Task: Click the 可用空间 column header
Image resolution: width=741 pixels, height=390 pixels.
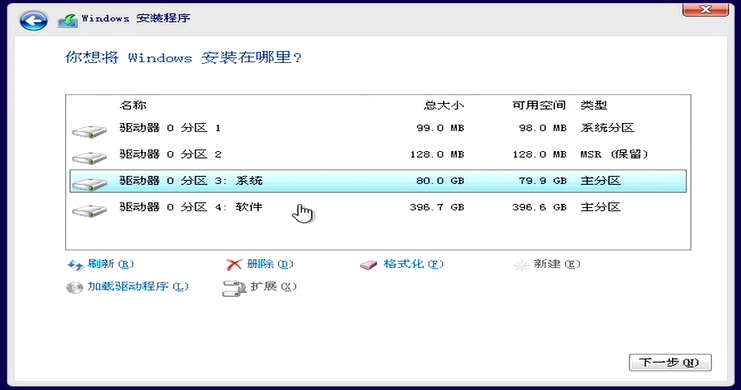Action: [x=539, y=105]
